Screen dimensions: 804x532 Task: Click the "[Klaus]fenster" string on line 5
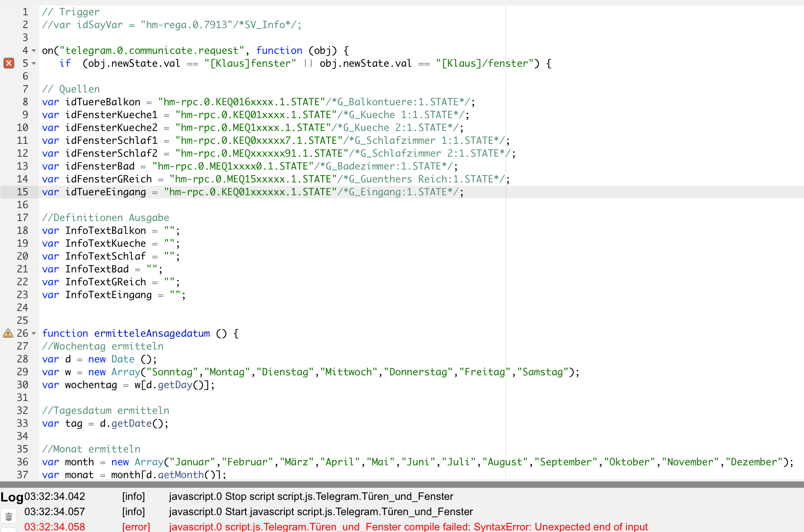[x=250, y=63]
